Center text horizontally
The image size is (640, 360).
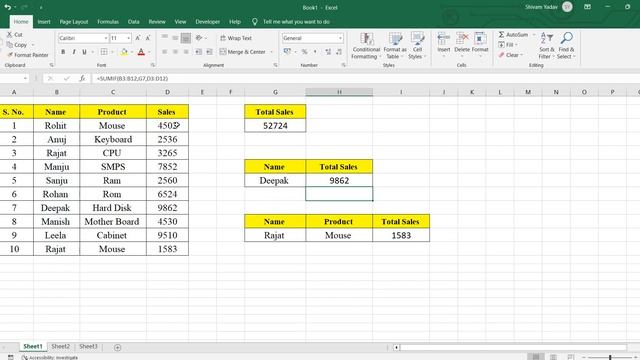pyautogui.click(x=175, y=52)
